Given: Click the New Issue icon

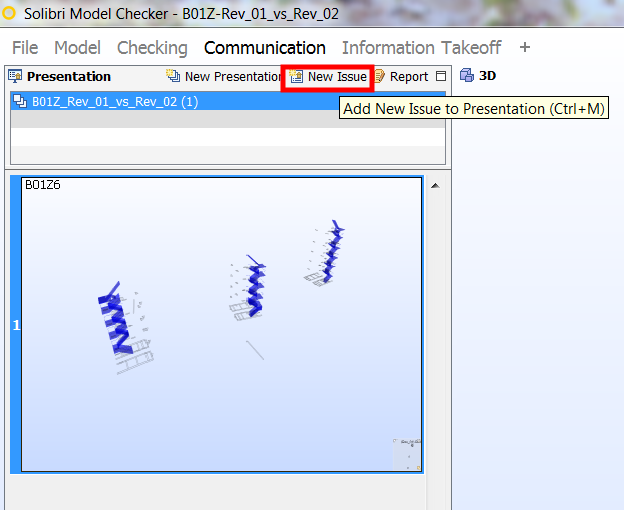Looking at the screenshot, I should coord(296,76).
